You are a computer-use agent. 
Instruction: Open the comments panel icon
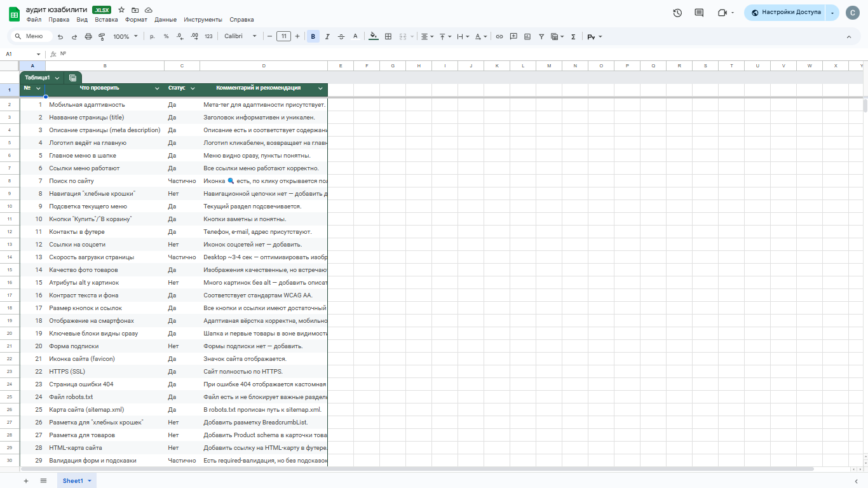699,13
